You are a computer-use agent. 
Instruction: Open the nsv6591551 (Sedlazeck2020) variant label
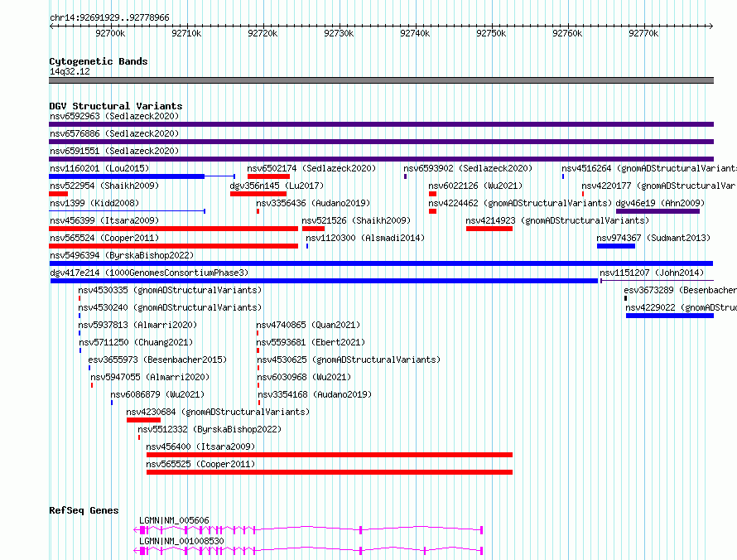point(114,151)
